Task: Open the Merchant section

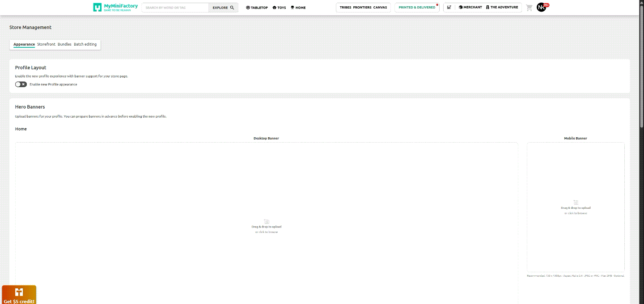Action: click(x=470, y=7)
